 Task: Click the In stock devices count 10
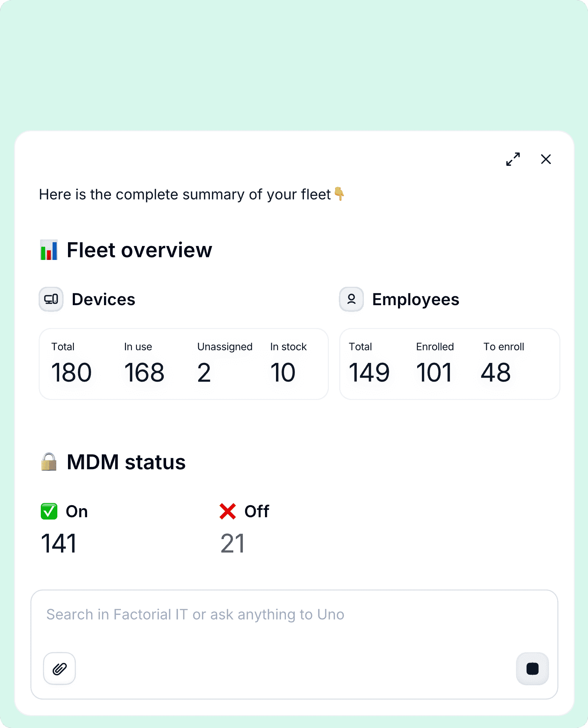[283, 372]
